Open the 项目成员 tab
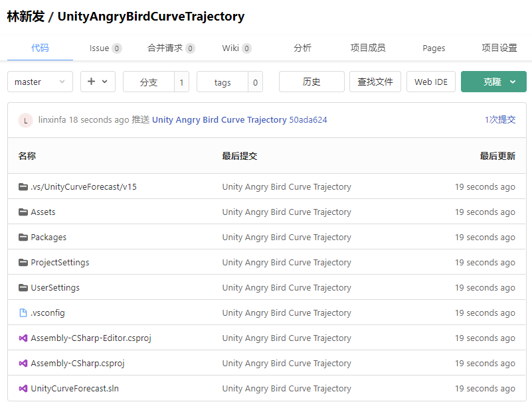 (368, 48)
